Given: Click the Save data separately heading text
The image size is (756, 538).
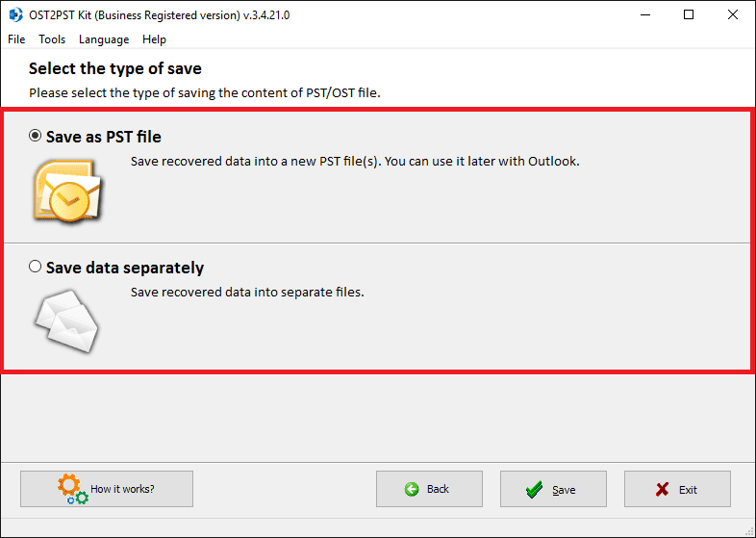Looking at the screenshot, I should click(125, 268).
